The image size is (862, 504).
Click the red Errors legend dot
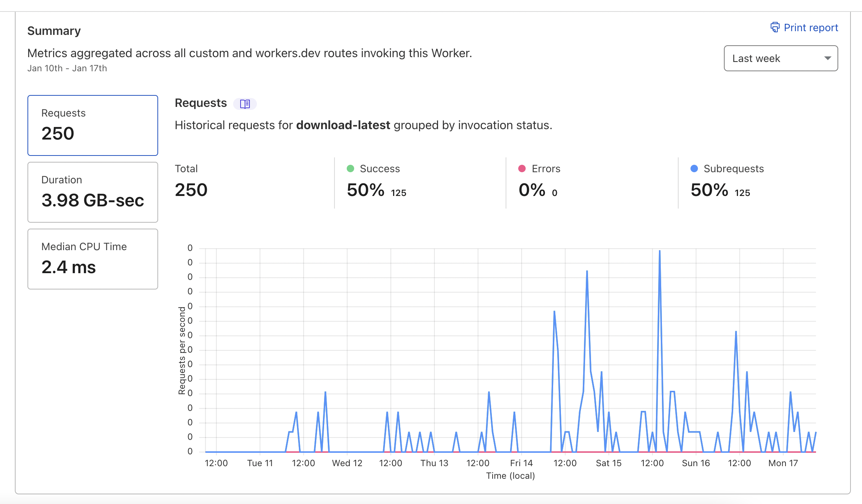[x=522, y=168]
